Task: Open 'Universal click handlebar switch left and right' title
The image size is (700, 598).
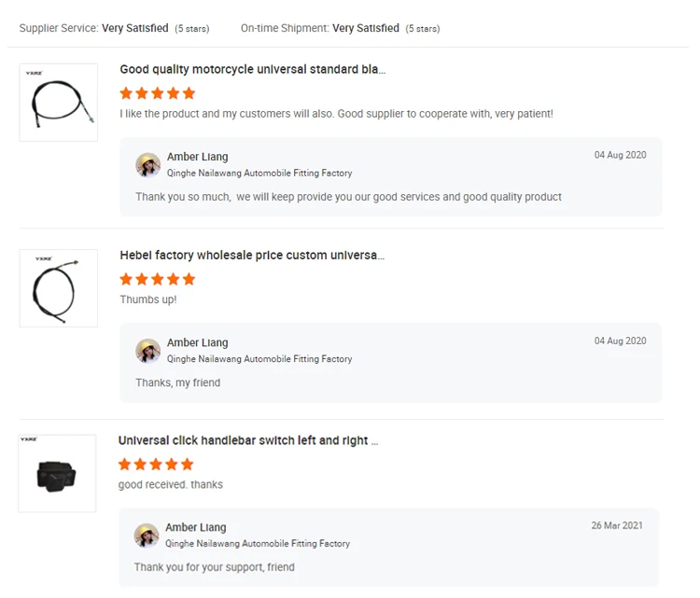Action: (x=247, y=440)
